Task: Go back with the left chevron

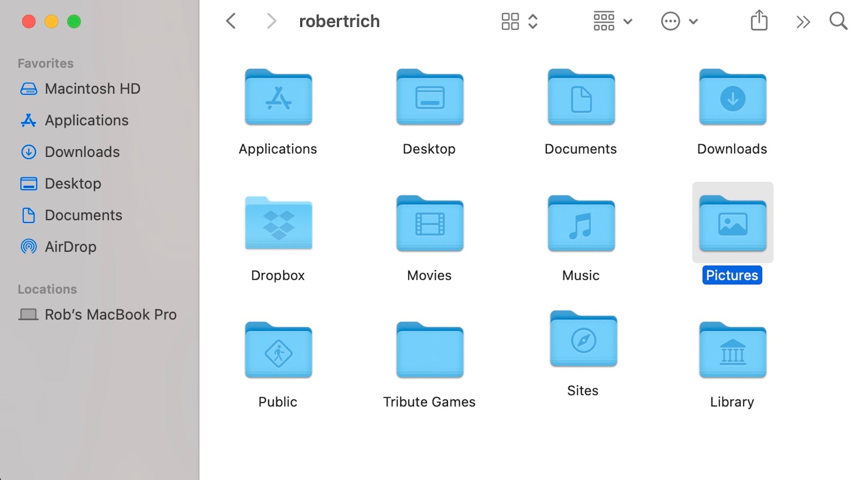Action: [x=231, y=21]
